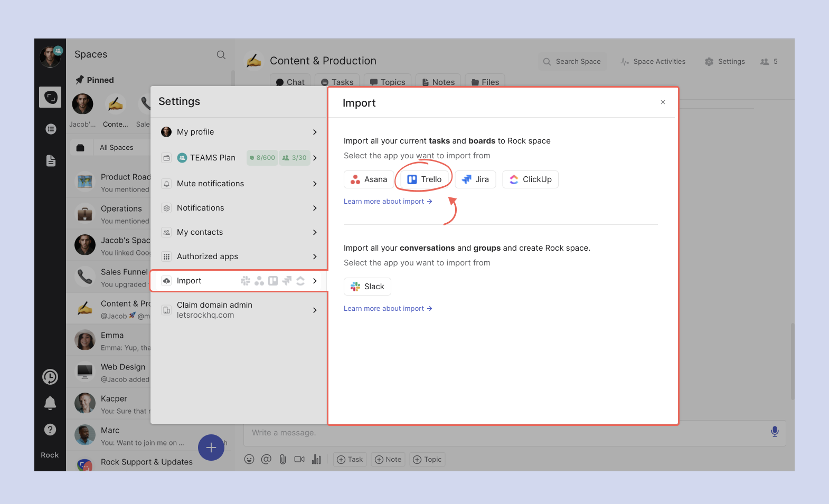Click the Rock label in sidebar
Image resolution: width=829 pixels, height=504 pixels.
pos(50,455)
